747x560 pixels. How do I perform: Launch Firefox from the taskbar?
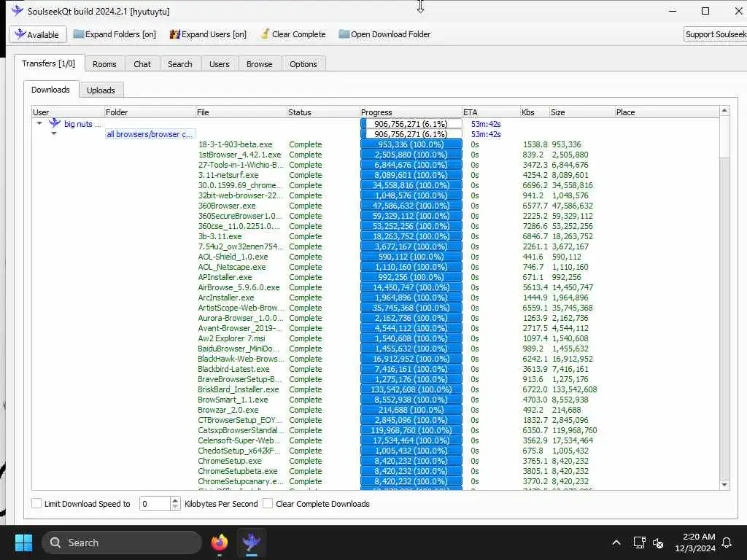tap(219, 542)
